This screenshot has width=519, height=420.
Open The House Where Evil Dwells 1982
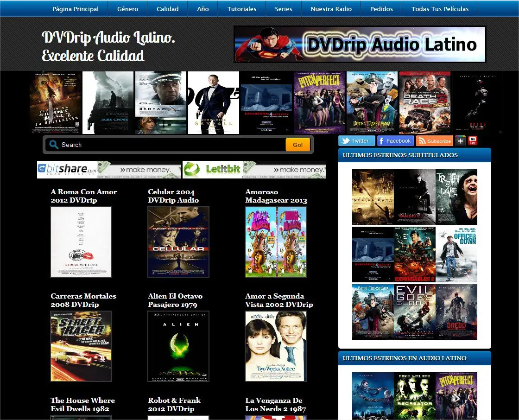(83, 404)
